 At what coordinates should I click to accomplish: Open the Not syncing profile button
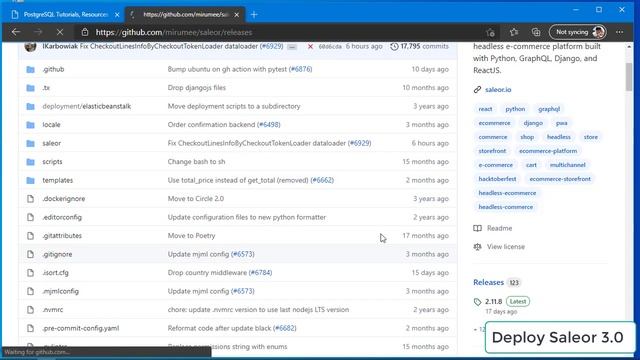578,32
